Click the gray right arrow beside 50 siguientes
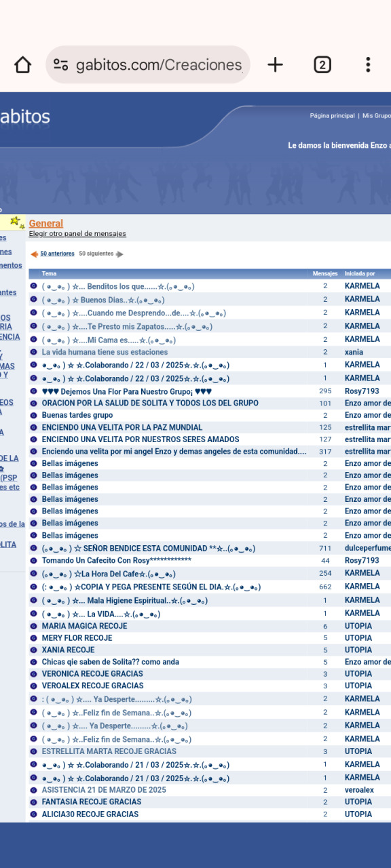 (119, 254)
